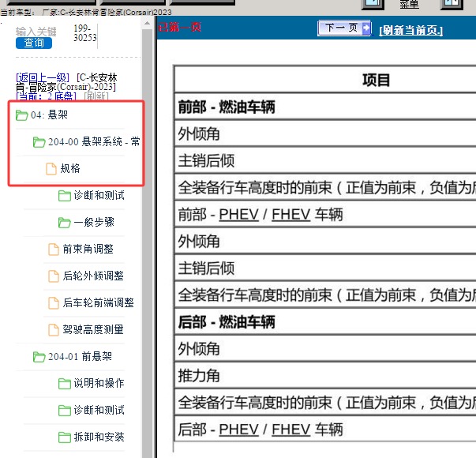Click the 项目 table header
476x458 pixels.
[376, 81]
